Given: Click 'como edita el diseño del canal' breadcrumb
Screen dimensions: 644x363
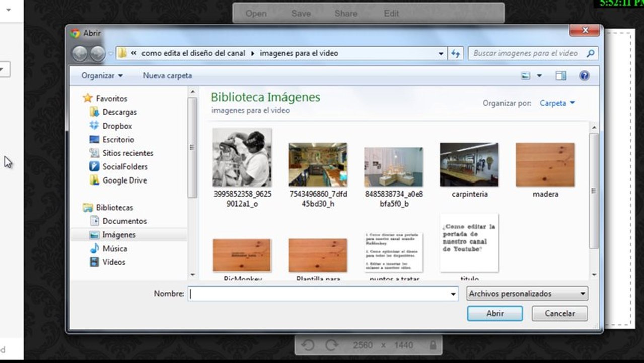Looking at the screenshot, I should click(193, 53).
